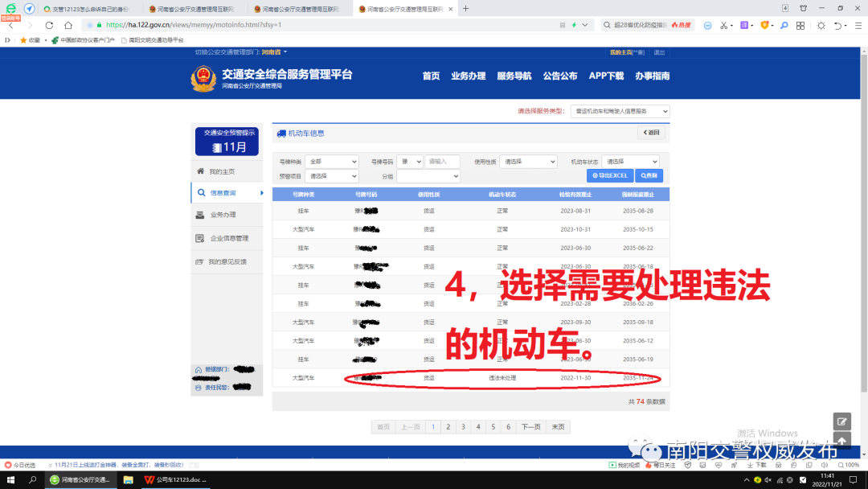Open the 号牌种类 dropdown showing 全部
The width and height of the screenshot is (868, 489).
(331, 161)
